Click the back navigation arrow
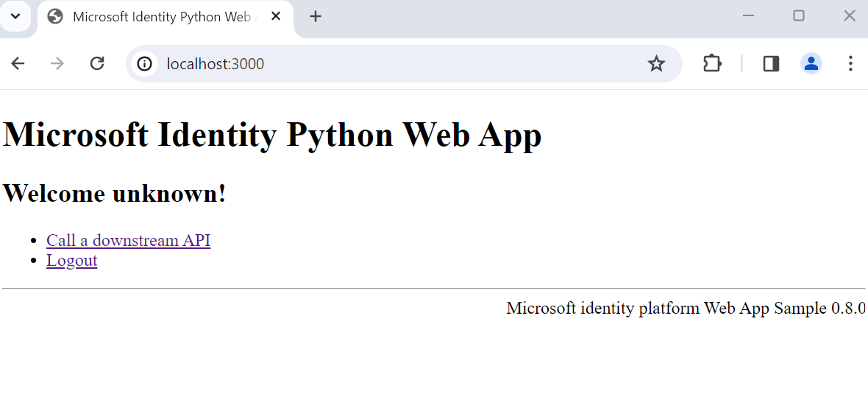 [x=18, y=64]
